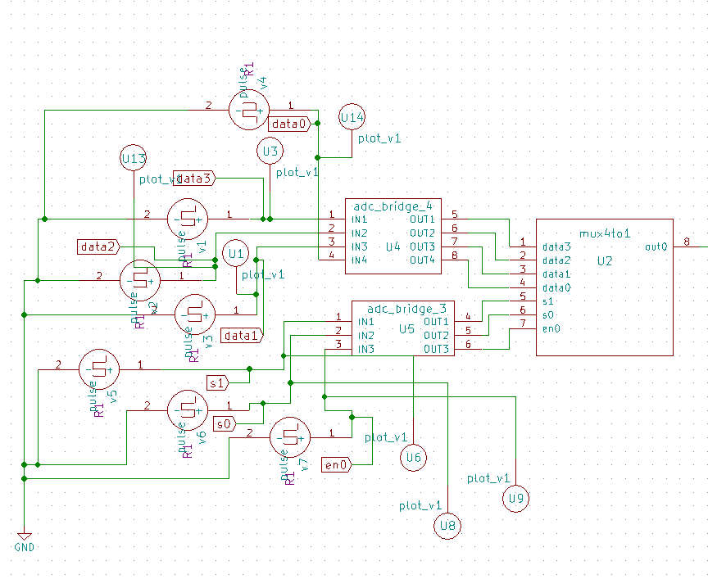Select the pulse source V4 symbol

[247, 108]
